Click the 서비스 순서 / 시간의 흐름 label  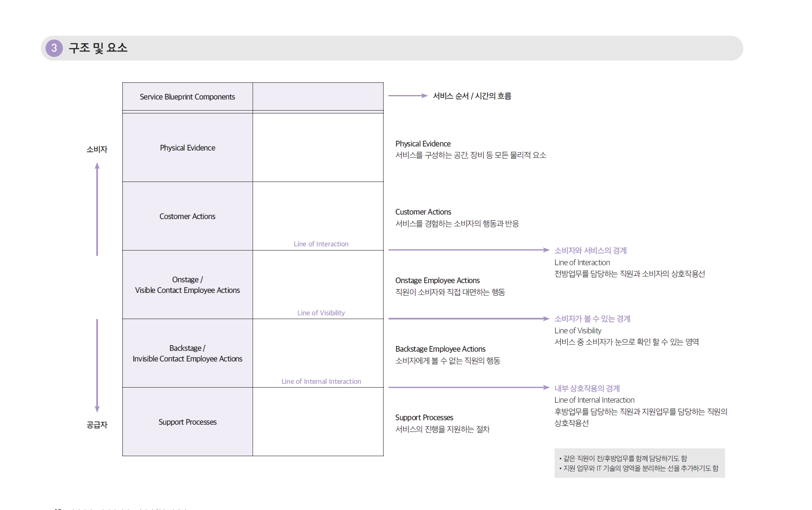472,96
